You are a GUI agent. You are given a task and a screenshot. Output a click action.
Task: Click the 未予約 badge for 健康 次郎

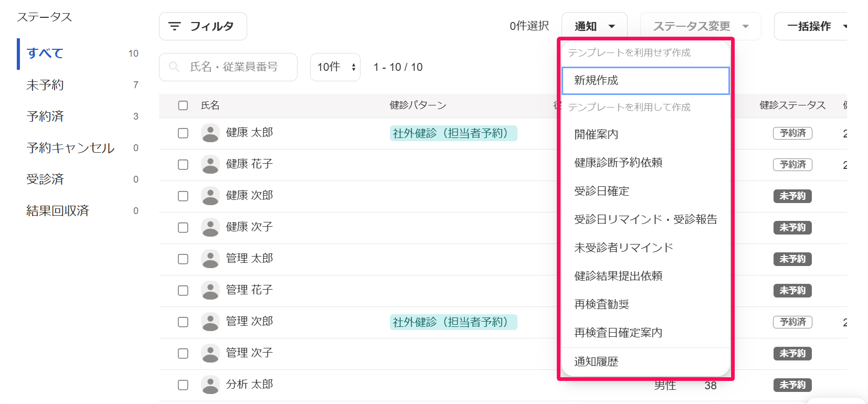792,196
